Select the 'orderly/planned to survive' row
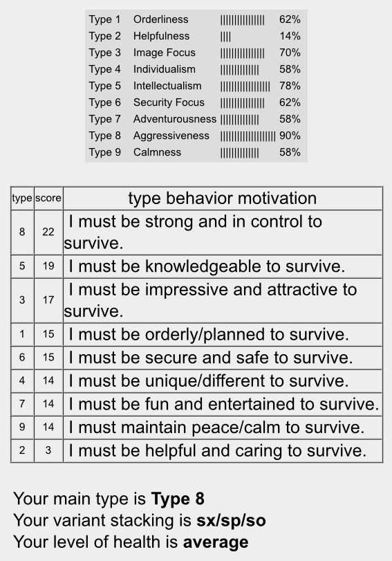The image size is (392, 561). point(197,335)
